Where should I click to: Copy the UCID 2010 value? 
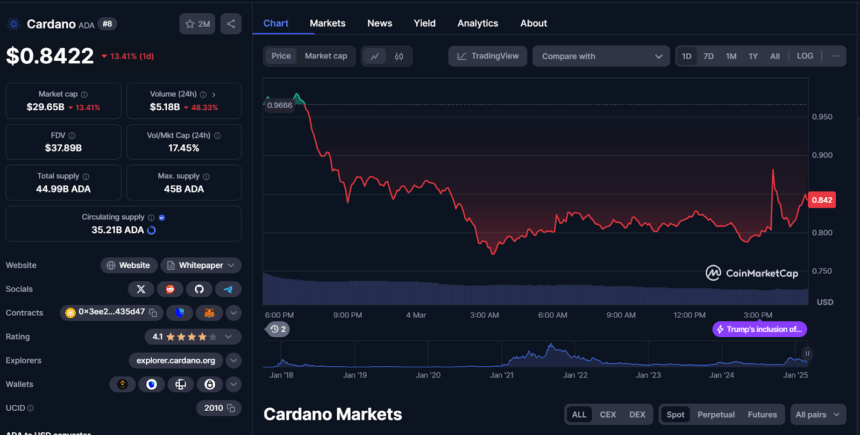(x=231, y=408)
